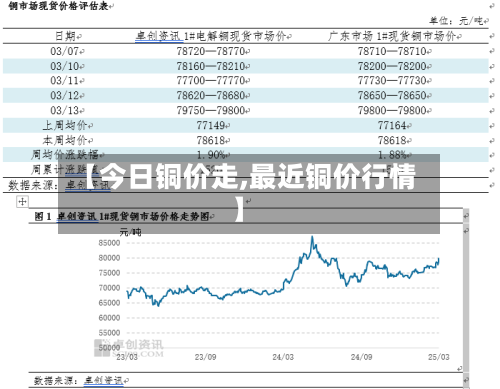The height and width of the screenshot is (389, 500).
Task: Click the price cell 78720—78770
Action: pos(211,51)
